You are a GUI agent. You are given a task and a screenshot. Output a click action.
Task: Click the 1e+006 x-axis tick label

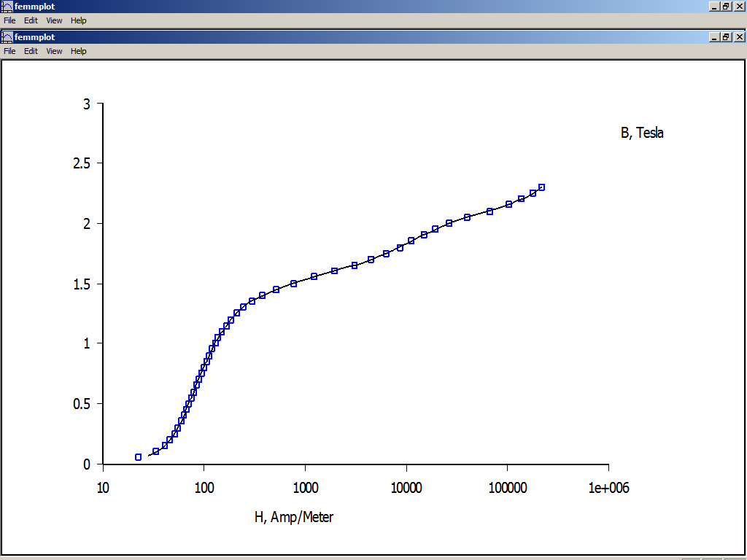[609, 488]
